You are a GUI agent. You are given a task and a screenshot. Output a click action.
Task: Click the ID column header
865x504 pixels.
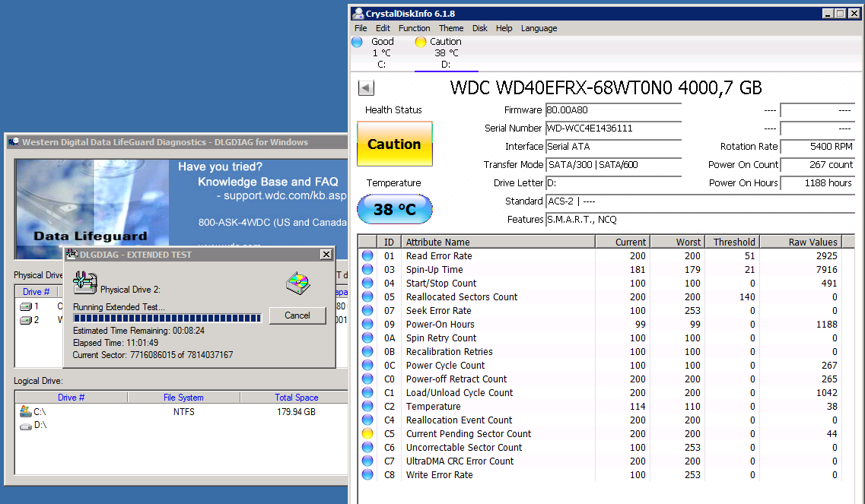(x=389, y=242)
